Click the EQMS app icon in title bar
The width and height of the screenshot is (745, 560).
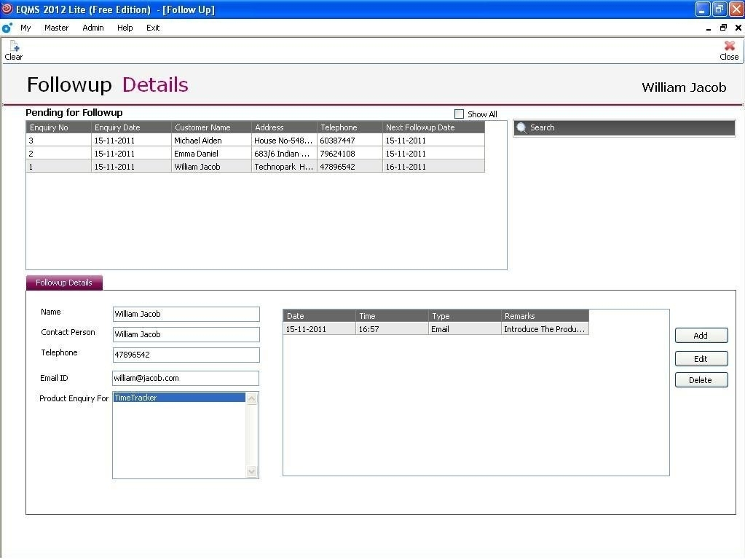[x=7, y=9]
